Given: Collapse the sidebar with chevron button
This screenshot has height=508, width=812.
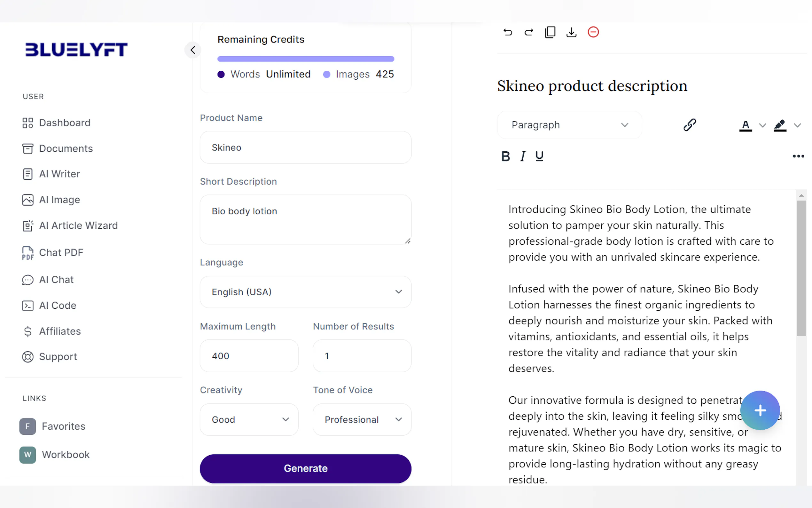Looking at the screenshot, I should pyautogui.click(x=193, y=50).
